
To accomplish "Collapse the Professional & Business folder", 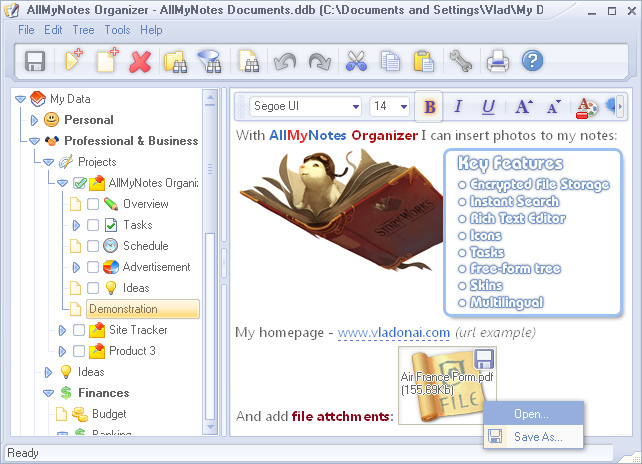I will (x=33, y=141).
